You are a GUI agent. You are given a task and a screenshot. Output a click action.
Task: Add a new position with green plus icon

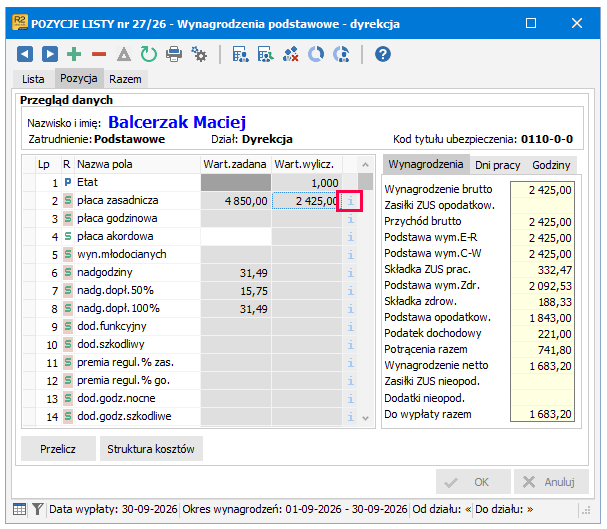74,54
